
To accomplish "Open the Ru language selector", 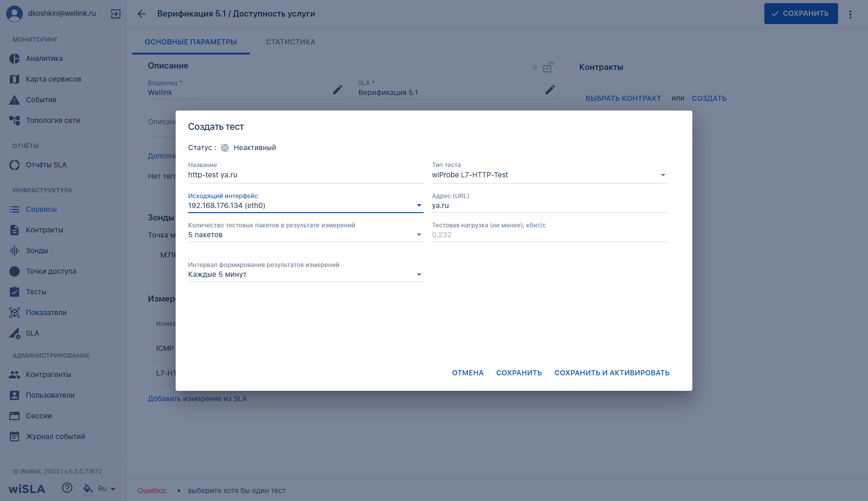I will click(x=106, y=489).
